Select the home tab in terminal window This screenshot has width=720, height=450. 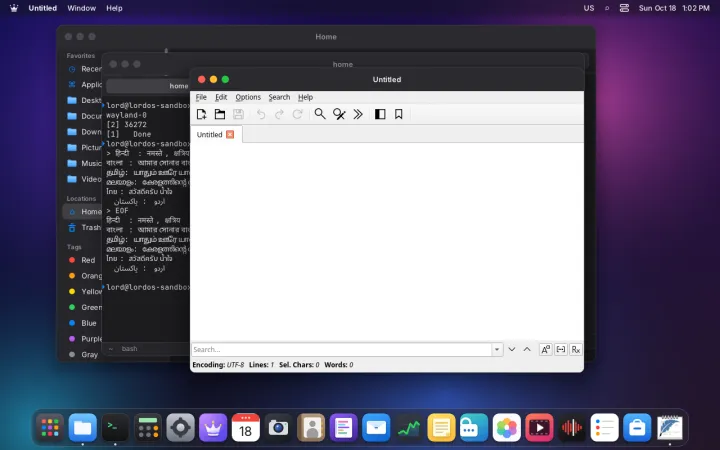click(x=148, y=86)
